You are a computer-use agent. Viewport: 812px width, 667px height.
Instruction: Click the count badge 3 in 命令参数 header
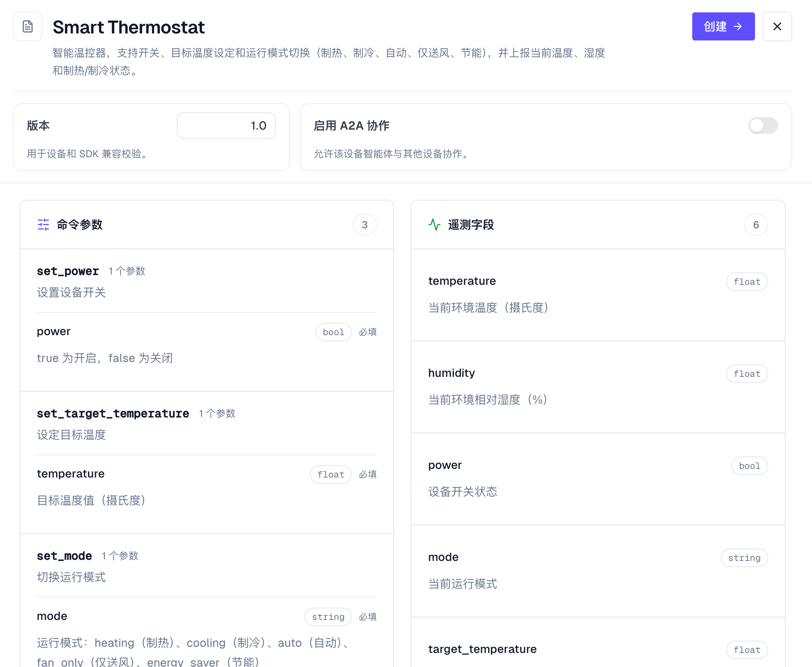tap(365, 225)
